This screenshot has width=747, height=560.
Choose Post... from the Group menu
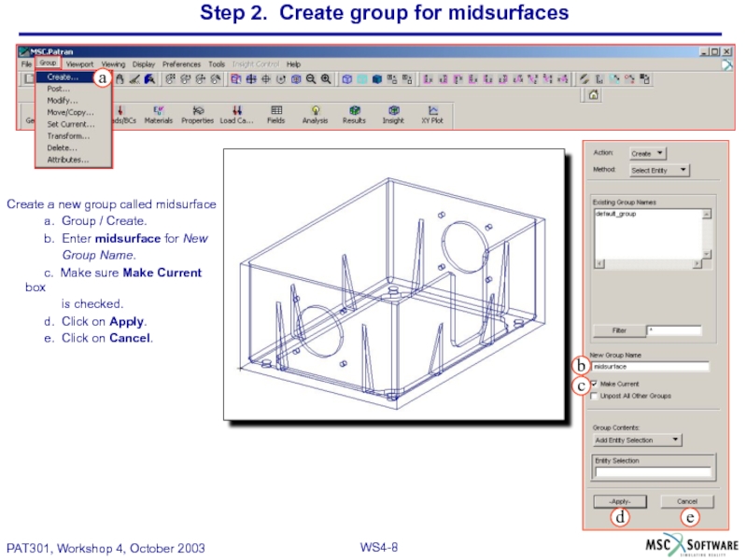[74, 89]
